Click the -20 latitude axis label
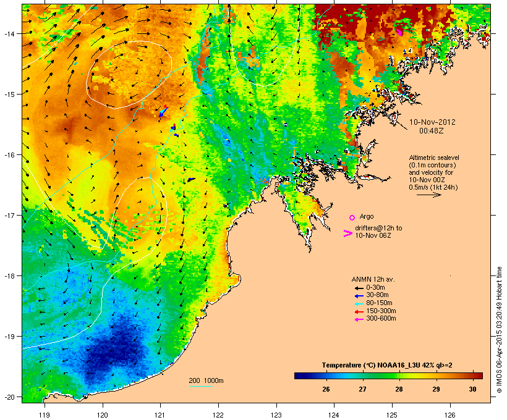The height and width of the screenshot is (420, 507). (x=9, y=397)
